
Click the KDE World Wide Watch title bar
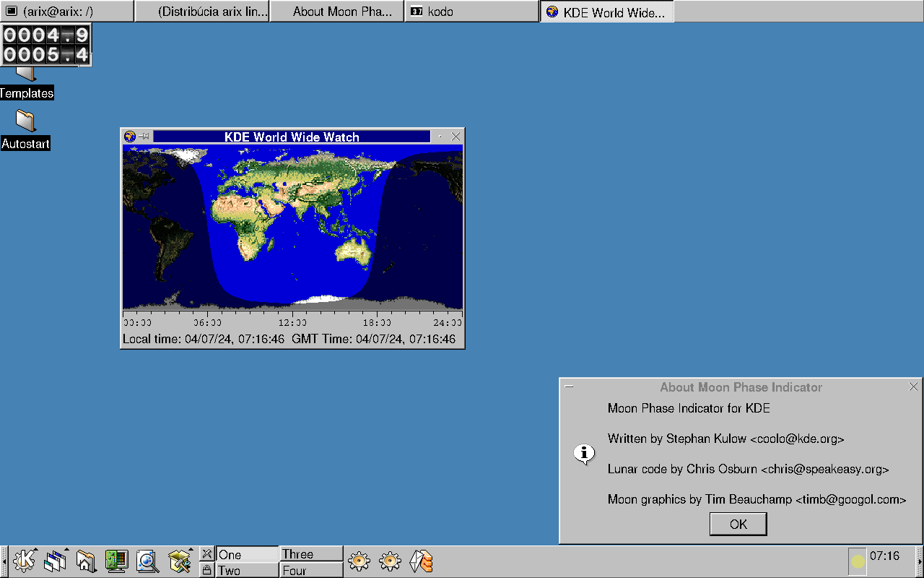292,137
